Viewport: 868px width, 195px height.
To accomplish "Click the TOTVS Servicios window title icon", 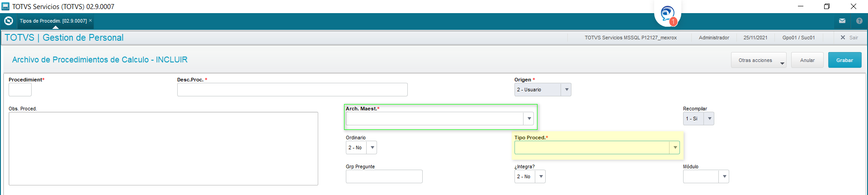I will (x=5, y=6).
